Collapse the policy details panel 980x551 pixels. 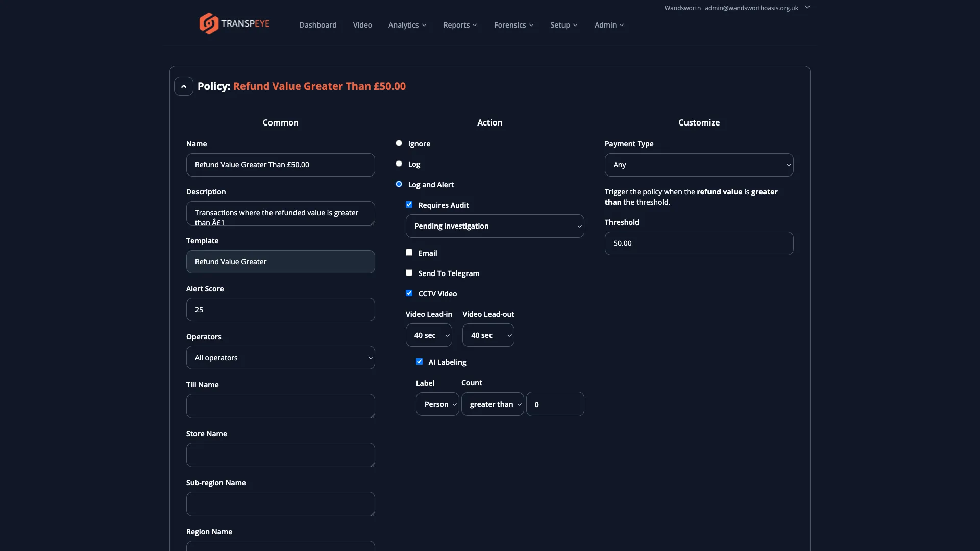[183, 86]
